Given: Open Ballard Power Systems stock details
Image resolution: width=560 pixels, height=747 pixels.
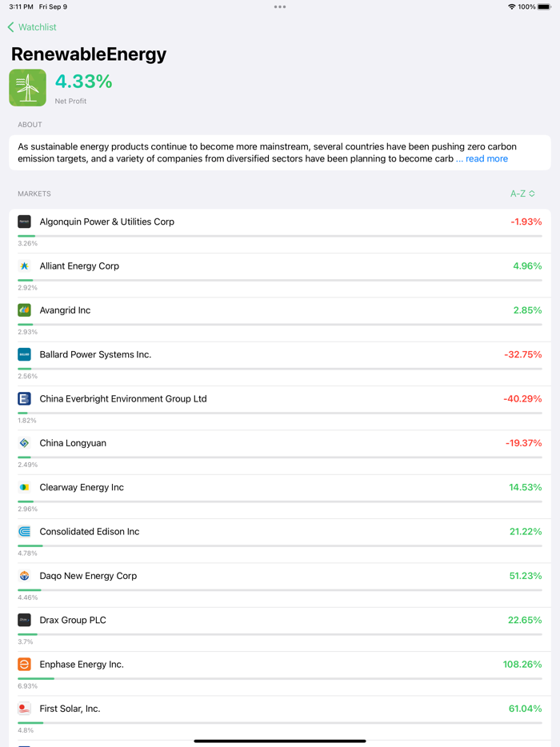Looking at the screenshot, I should point(280,354).
